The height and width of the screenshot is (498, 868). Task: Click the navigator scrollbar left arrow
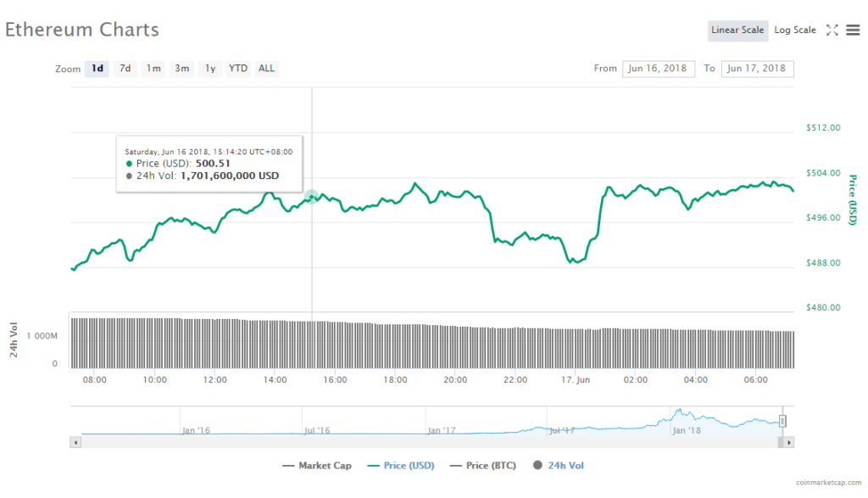click(76, 442)
